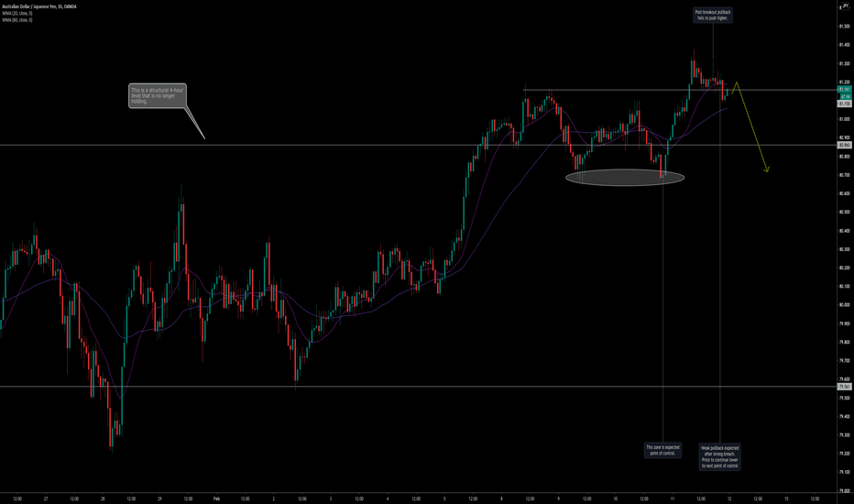Select the WMA (20, close, 0) indicator legend
This screenshot has height=504, width=854.
pyautogui.click(x=17, y=13)
